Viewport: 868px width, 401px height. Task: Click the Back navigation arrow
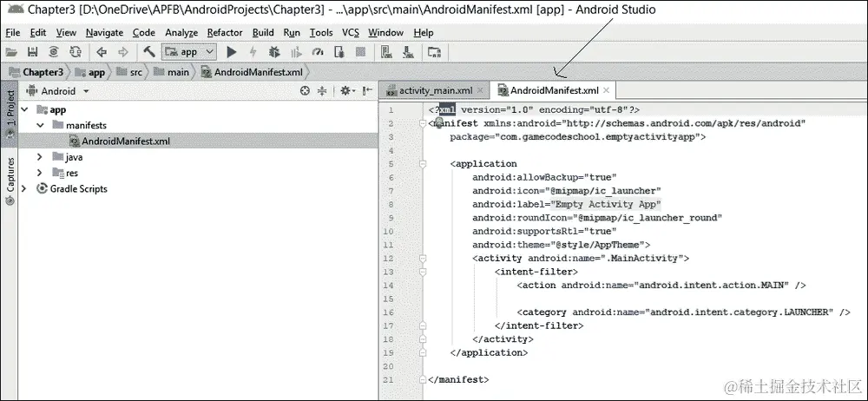coord(102,52)
